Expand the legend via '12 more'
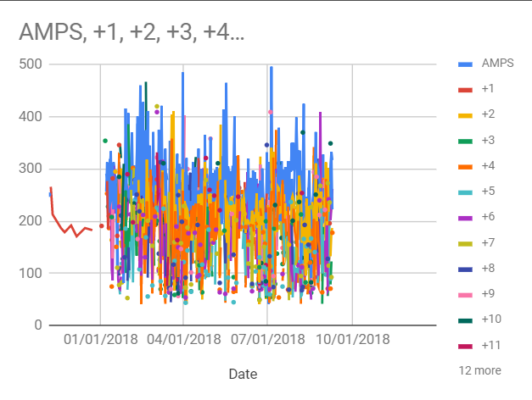Viewport: 532px width, 400px height. click(479, 370)
